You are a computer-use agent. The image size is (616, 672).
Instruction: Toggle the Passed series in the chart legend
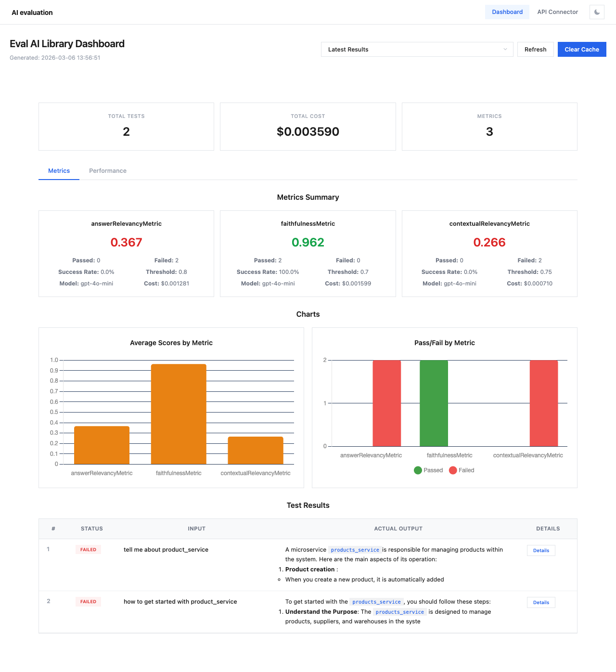click(x=428, y=470)
